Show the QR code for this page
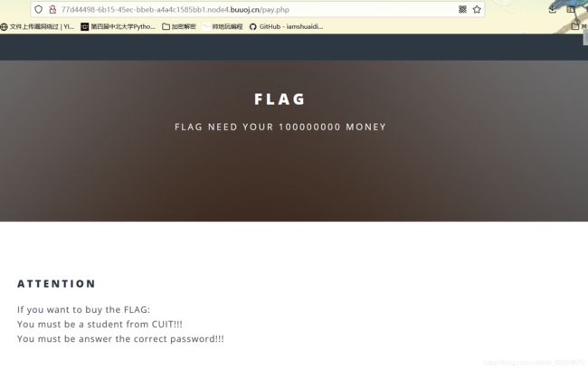This screenshot has width=588, height=370. (x=463, y=9)
